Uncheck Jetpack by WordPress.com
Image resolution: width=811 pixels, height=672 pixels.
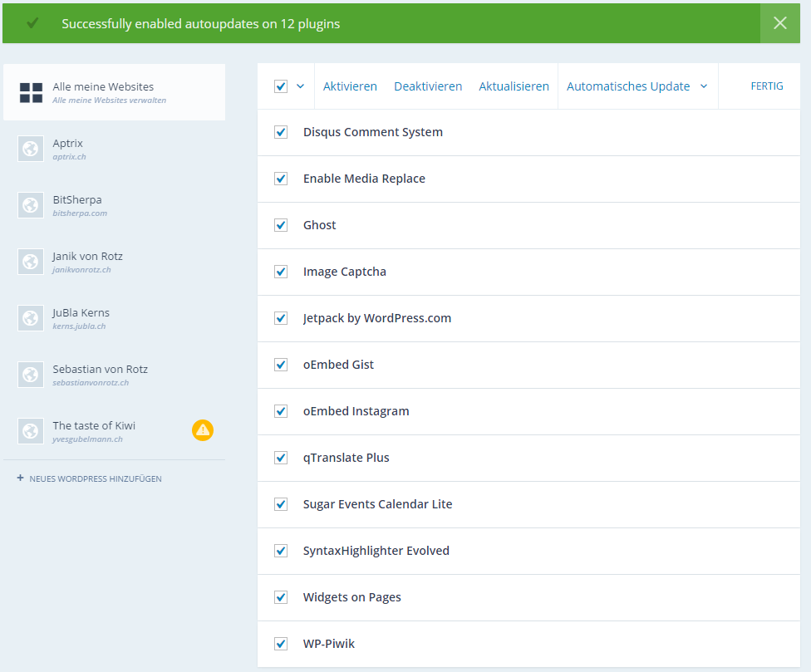281,318
